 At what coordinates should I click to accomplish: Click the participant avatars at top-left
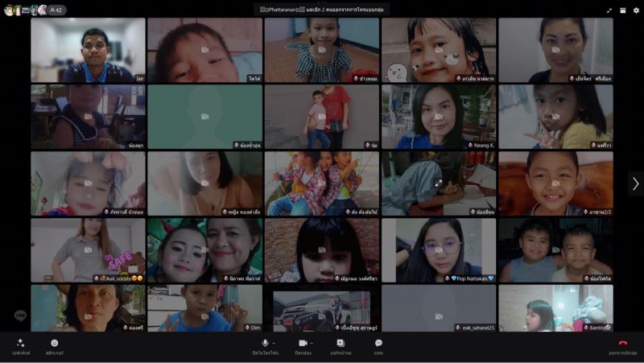23,10
